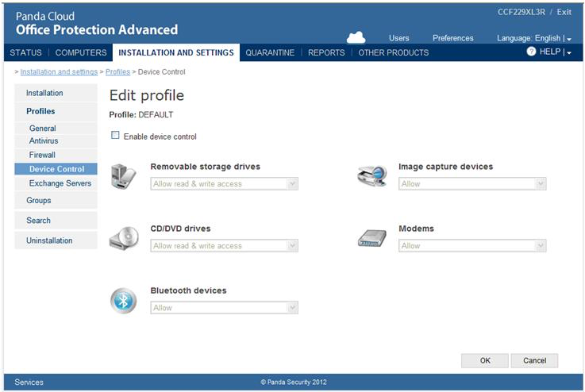Open Installation in the sidebar
585x392 pixels.
[56, 93]
